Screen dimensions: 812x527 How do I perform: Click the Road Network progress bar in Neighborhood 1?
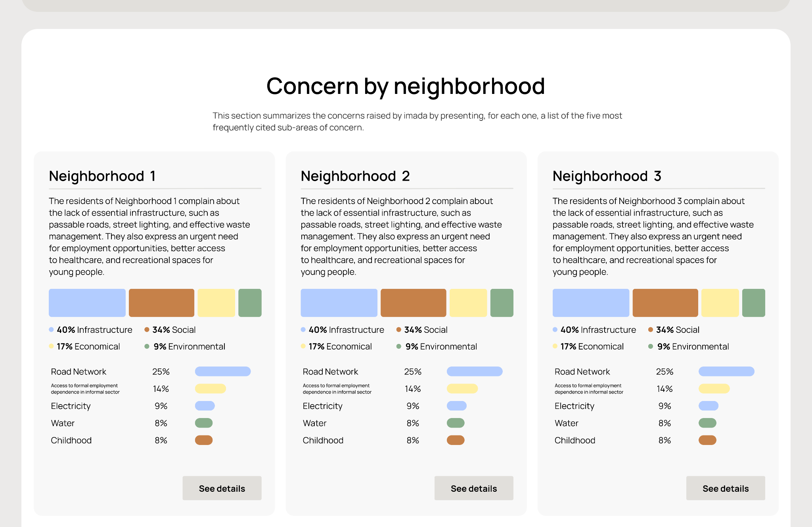[x=223, y=371]
